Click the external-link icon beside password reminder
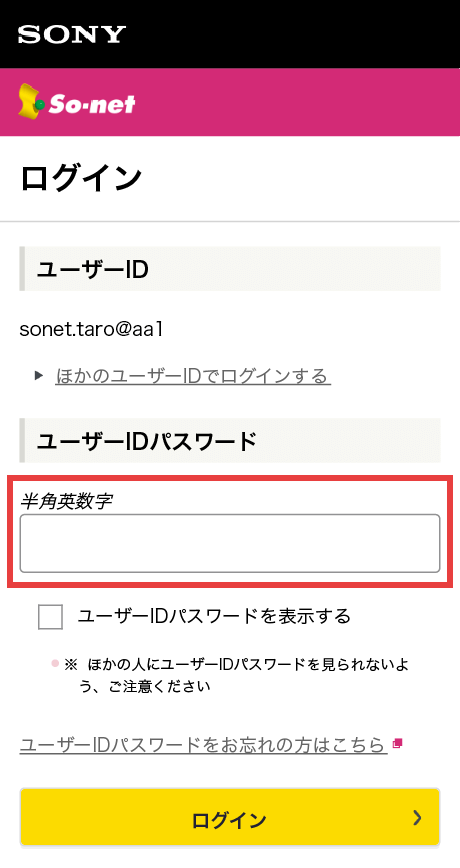Viewport: 460px width, 868px height. point(397,743)
